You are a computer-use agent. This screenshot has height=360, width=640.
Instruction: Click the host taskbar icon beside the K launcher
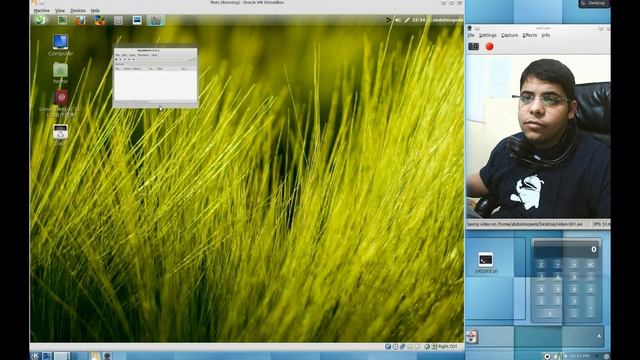(47, 356)
